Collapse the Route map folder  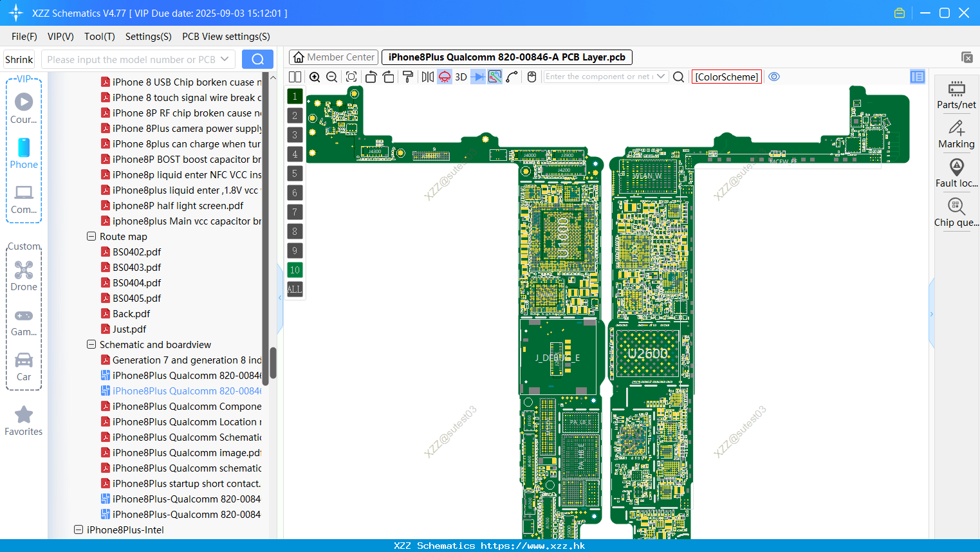tap(91, 237)
